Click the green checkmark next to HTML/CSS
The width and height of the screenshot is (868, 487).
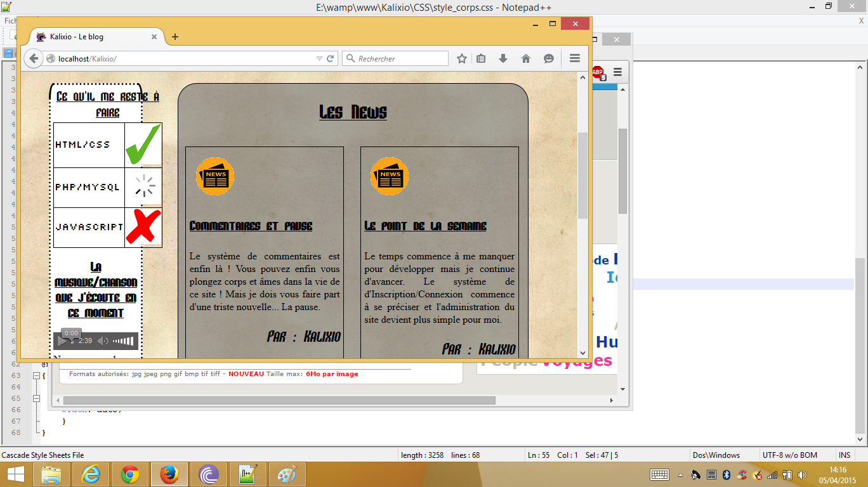pyautogui.click(x=143, y=145)
